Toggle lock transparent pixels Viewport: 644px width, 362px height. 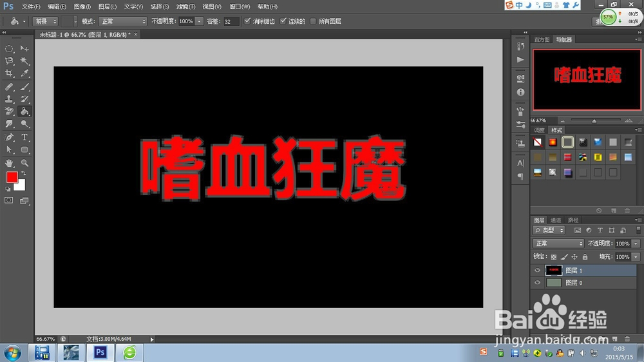(x=554, y=257)
